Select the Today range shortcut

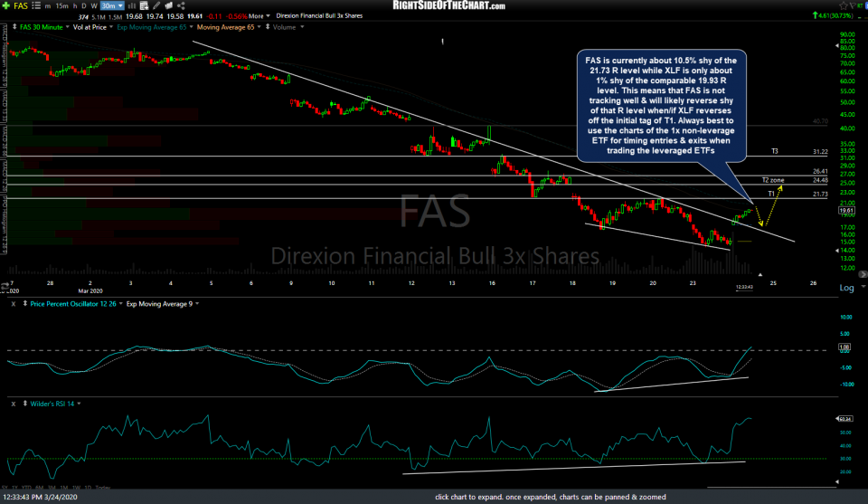point(103,488)
